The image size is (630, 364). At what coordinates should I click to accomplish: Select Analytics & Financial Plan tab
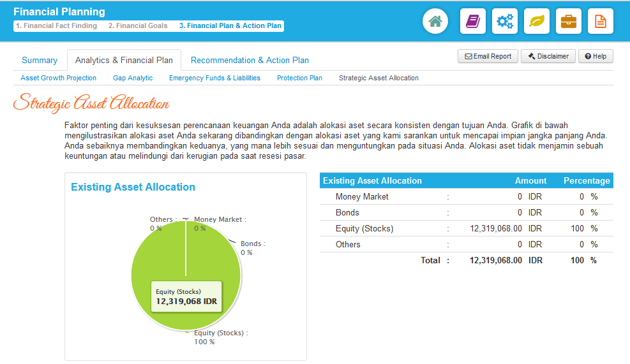click(124, 61)
